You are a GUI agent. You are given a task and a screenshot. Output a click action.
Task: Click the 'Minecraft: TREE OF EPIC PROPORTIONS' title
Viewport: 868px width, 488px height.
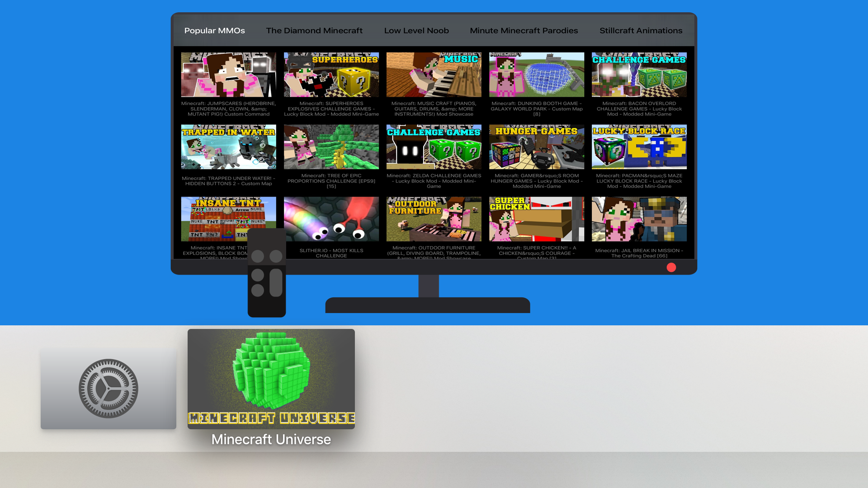click(x=331, y=181)
